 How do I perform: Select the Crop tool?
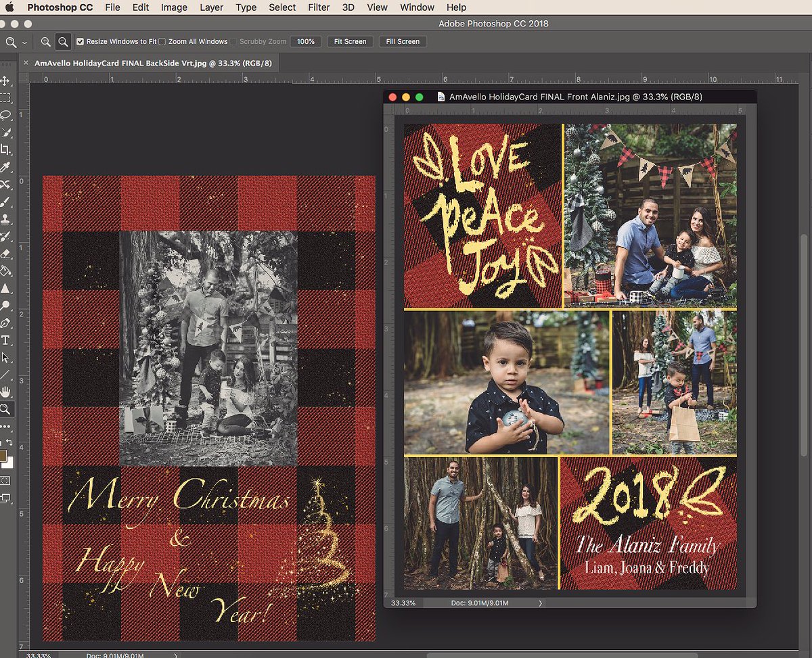point(5,150)
